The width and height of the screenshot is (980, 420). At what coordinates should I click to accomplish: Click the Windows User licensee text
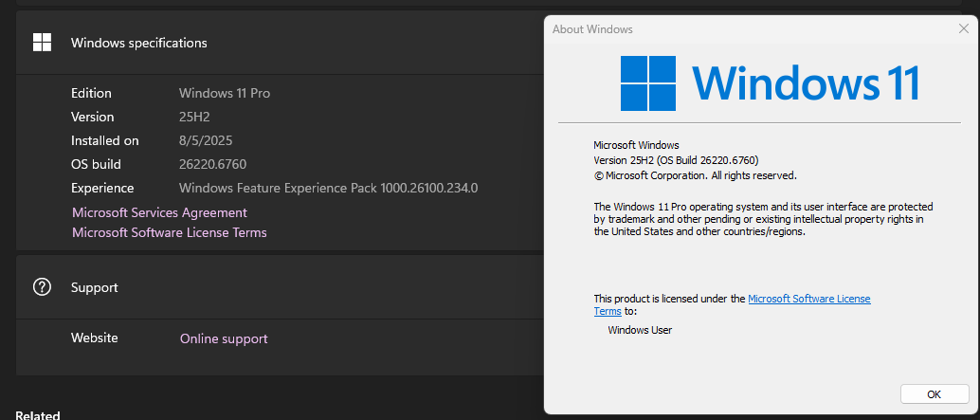tap(640, 330)
